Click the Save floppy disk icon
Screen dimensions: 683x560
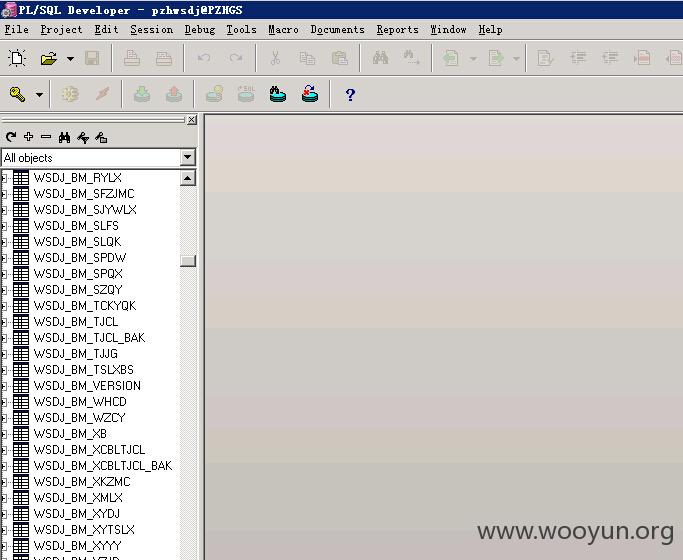pyautogui.click(x=92, y=58)
